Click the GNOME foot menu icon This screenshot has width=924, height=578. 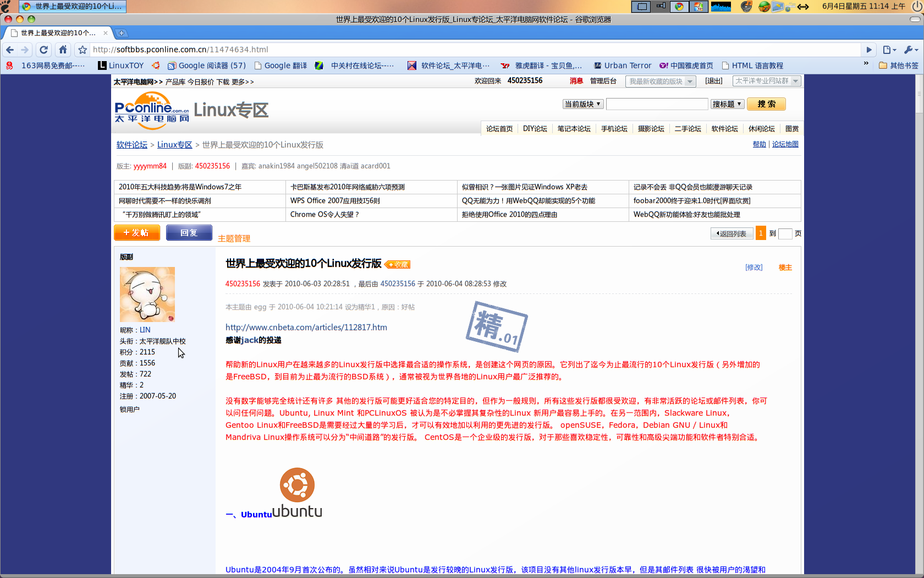[5, 7]
